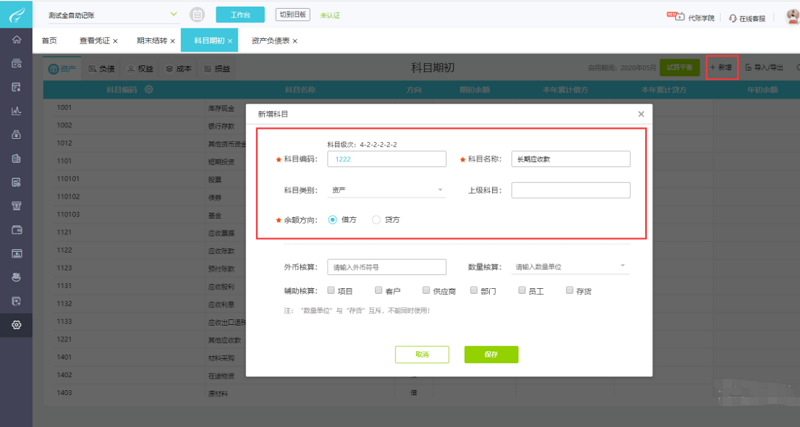Click the 导入/导出 button
800x427 pixels.
[764, 67]
